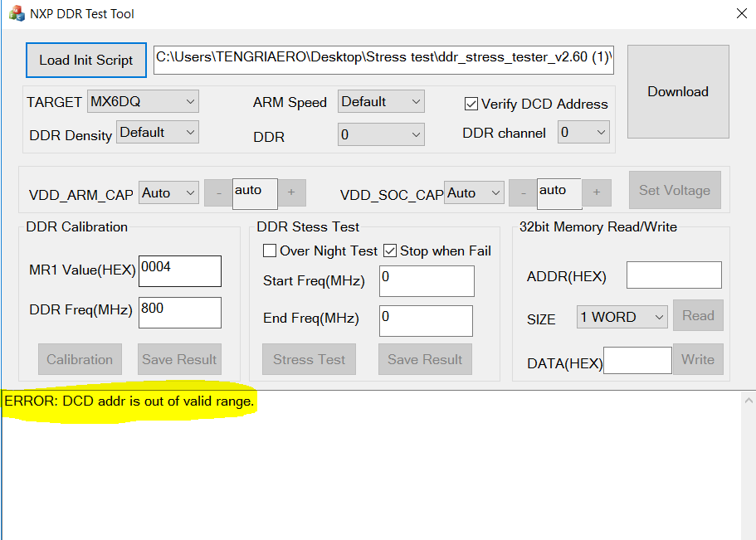Decrease VDD_SOC_CAP voltage with minus button
Image resolution: width=756 pixels, height=540 pixels.
pos(523,192)
